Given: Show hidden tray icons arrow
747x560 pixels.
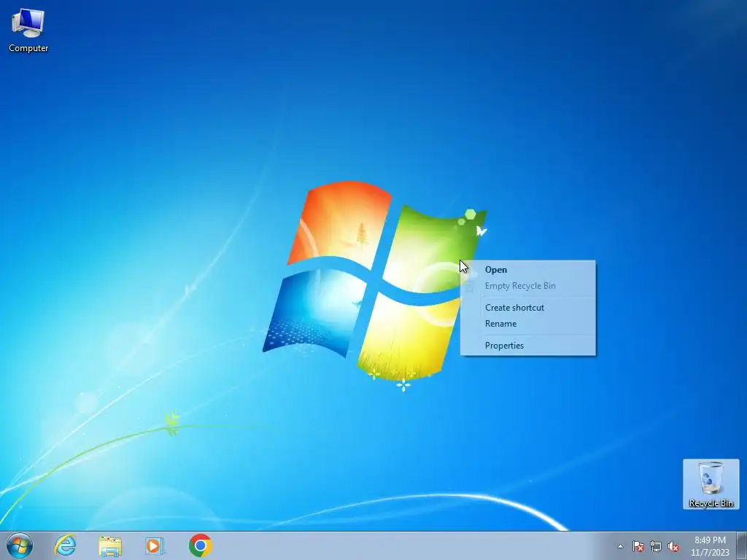Looking at the screenshot, I should pyautogui.click(x=620, y=546).
